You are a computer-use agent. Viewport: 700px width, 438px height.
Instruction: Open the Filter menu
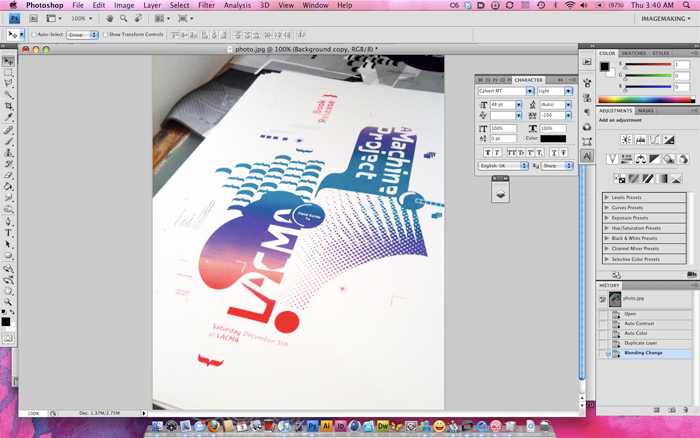pyautogui.click(x=206, y=5)
